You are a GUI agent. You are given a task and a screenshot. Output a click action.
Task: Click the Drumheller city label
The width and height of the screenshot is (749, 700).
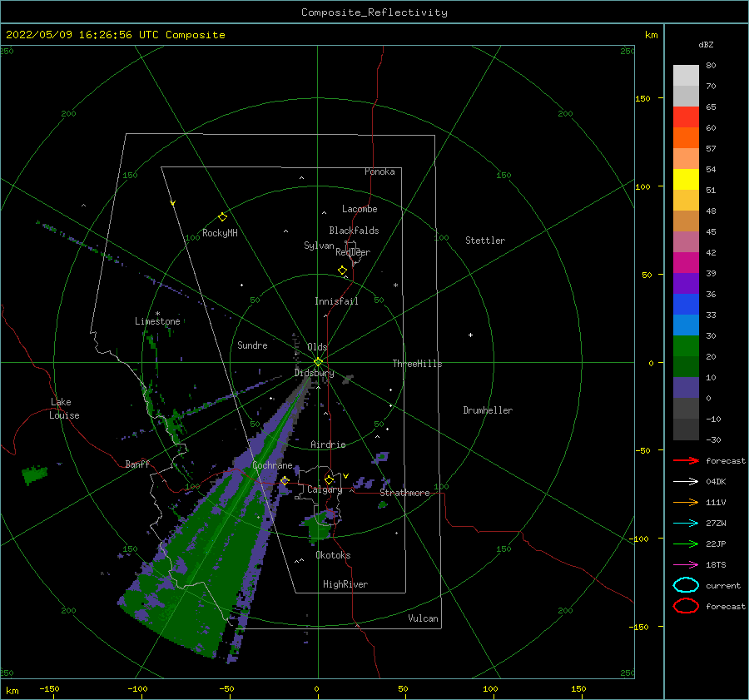click(x=488, y=410)
